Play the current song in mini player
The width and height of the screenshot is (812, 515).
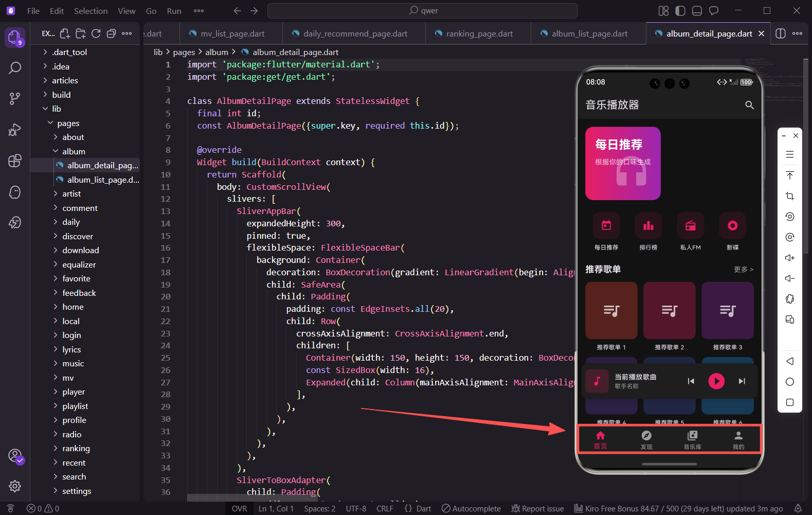pyautogui.click(x=716, y=381)
